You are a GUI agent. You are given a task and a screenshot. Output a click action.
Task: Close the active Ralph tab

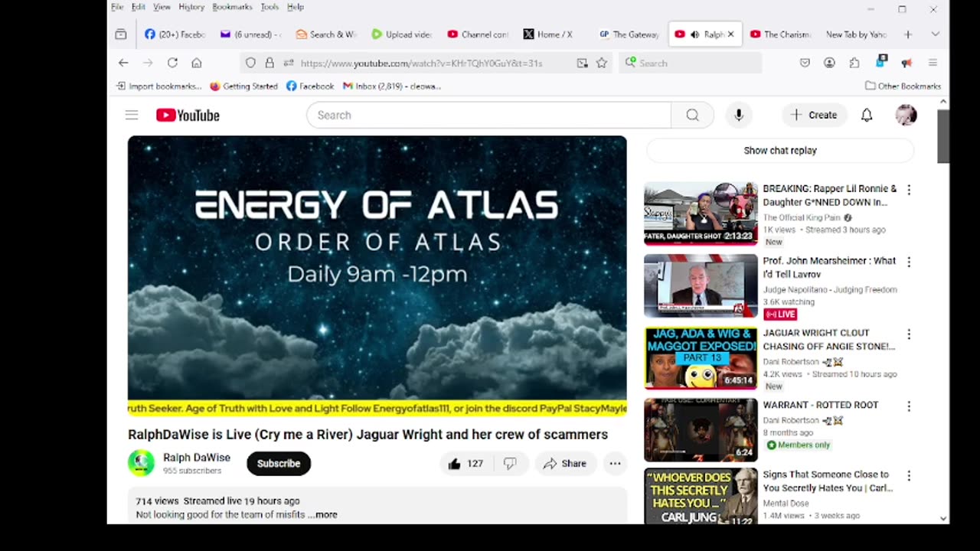(x=730, y=34)
